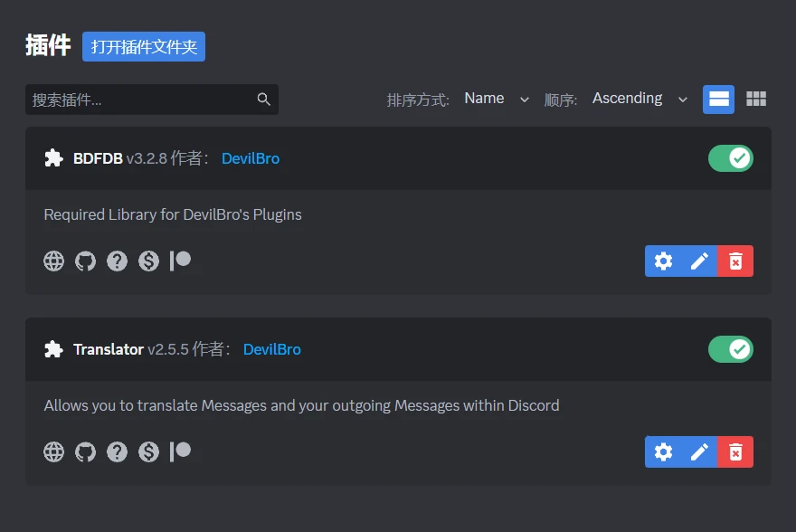Focus the 搜索插件 search field

tap(152, 100)
